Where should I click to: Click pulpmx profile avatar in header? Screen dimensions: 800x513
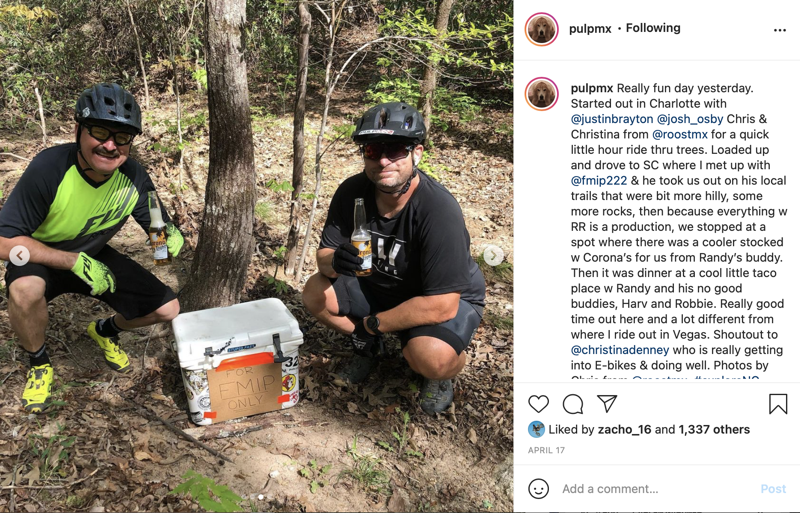(541, 30)
